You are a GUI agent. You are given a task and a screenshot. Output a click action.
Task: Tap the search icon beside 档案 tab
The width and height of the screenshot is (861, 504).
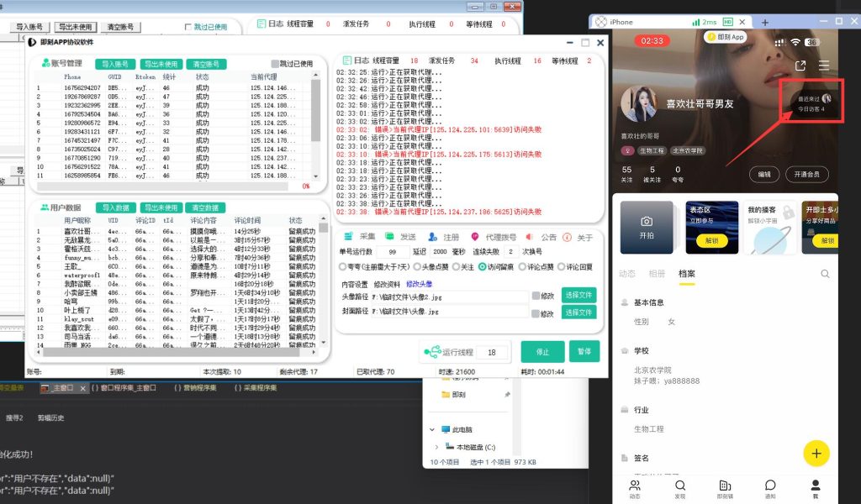pos(825,274)
